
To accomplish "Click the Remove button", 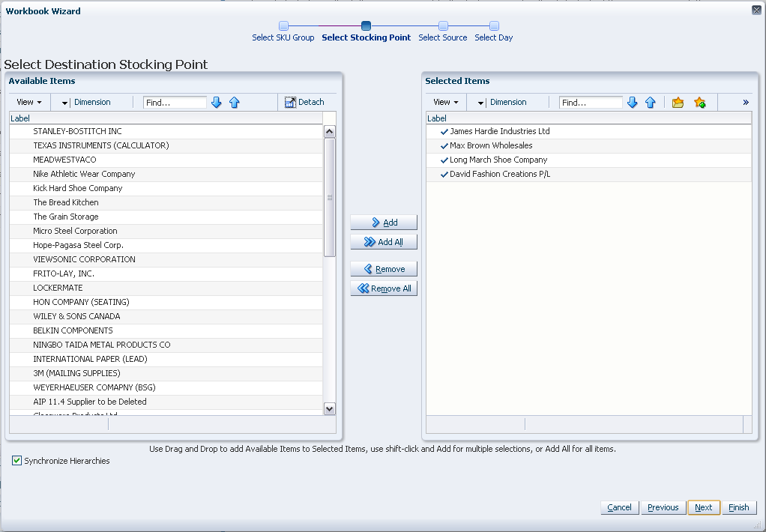I will [384, 269].
